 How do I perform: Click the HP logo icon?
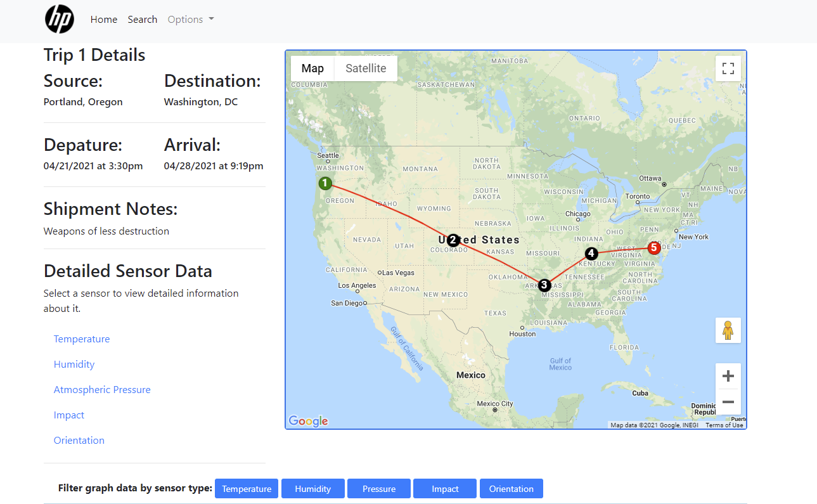[x=60, y=20]
